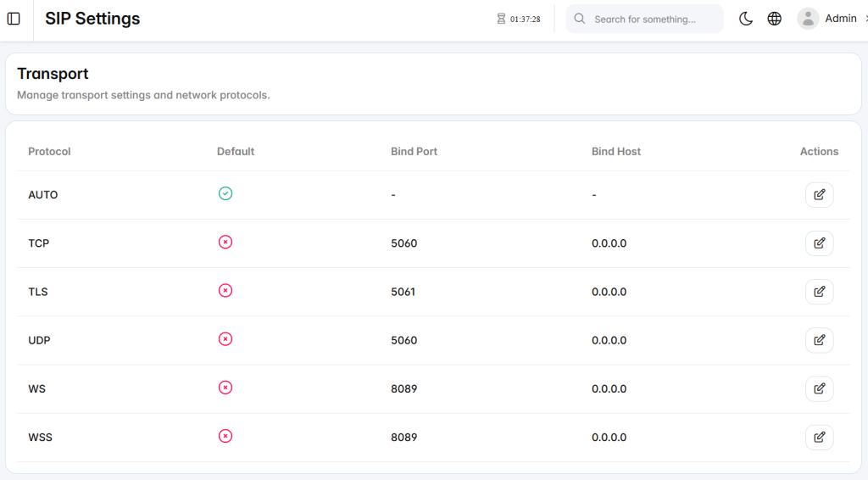This screenshot has height=480, width=868.
Task: Edit the TCP transport row
Action: tap(820, 243)
